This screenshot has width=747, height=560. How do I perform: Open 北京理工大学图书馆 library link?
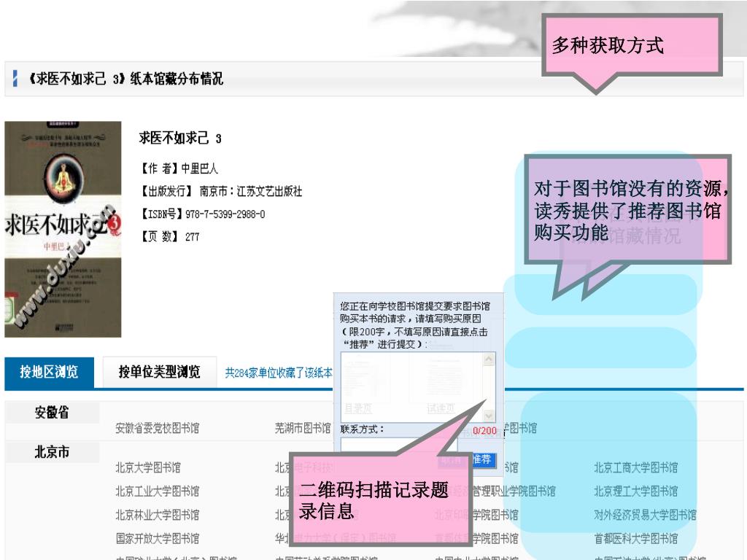635,491
